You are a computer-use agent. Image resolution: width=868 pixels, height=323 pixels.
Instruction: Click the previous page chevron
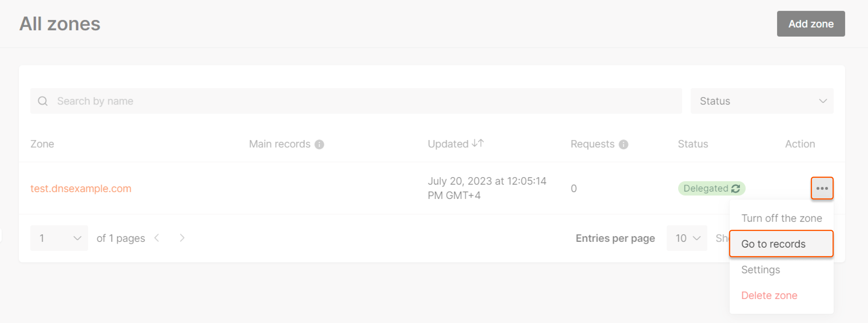tap(157, 238)
